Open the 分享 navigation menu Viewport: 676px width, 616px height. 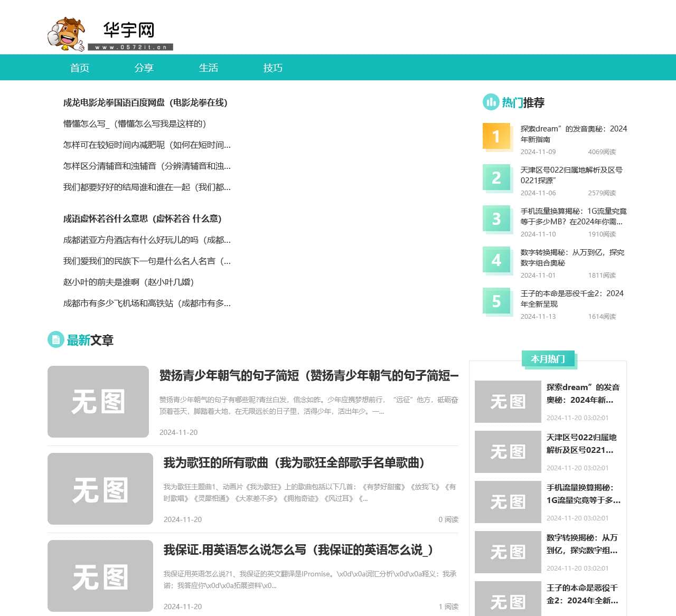(144, 68)
